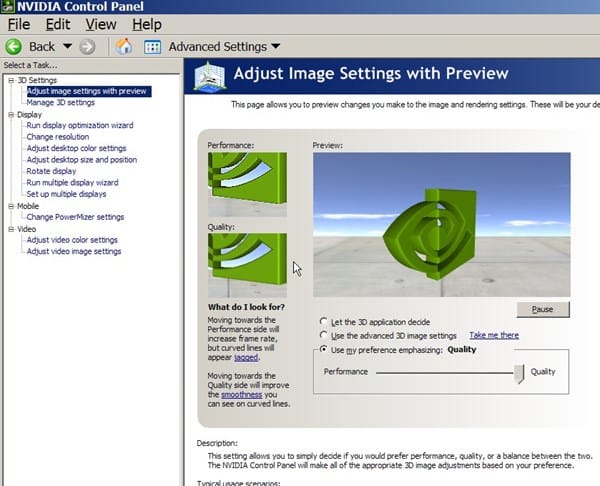Open Rotate display task
The image size is (600, 486).
pos(51,171)
